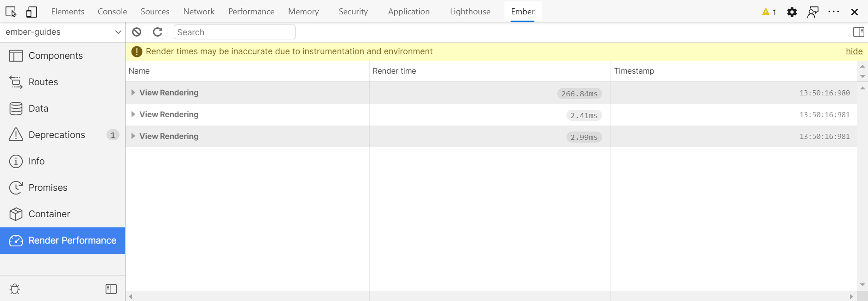868x301 pixels.
Task: Focus the Search input field
Action: point(234,32)
